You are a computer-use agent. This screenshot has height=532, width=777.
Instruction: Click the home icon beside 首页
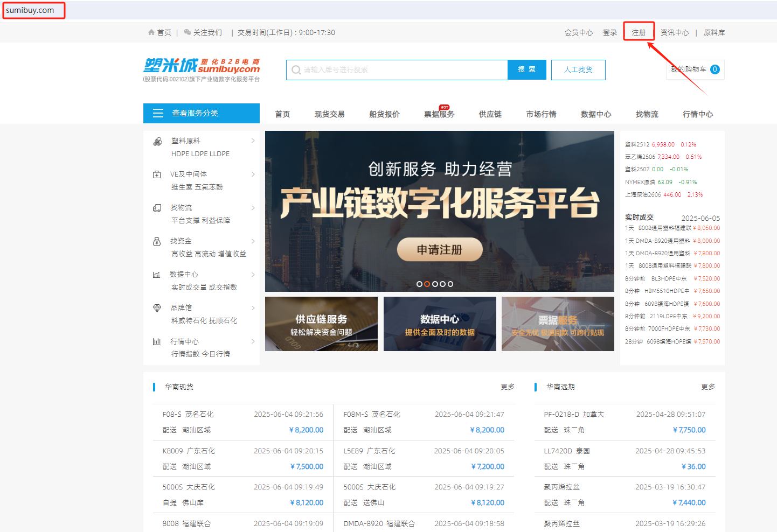(151, 32)
